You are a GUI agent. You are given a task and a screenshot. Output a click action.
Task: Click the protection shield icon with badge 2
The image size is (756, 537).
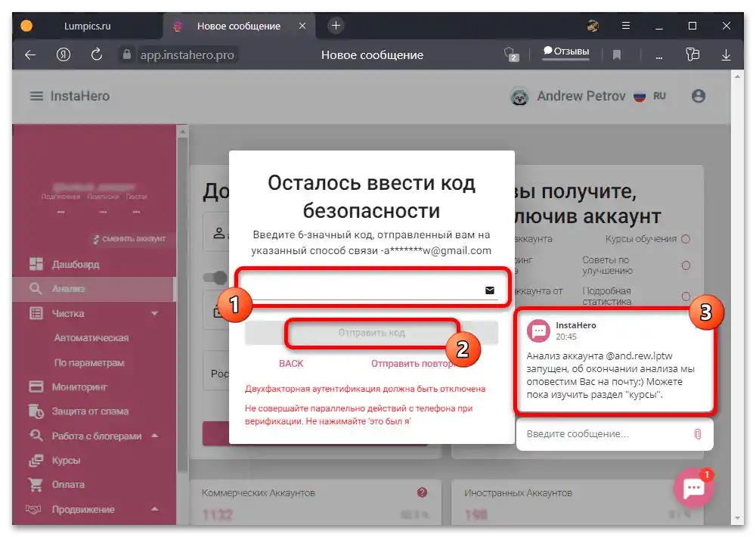511,54
